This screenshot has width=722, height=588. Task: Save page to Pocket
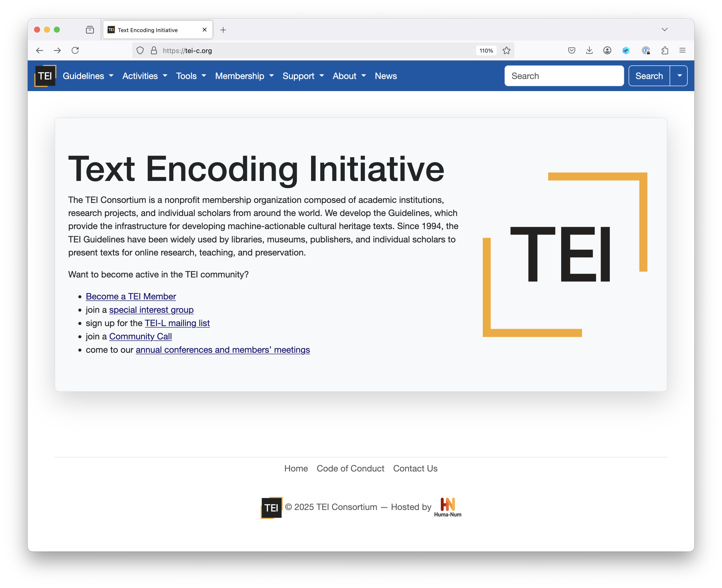[572, 50]
